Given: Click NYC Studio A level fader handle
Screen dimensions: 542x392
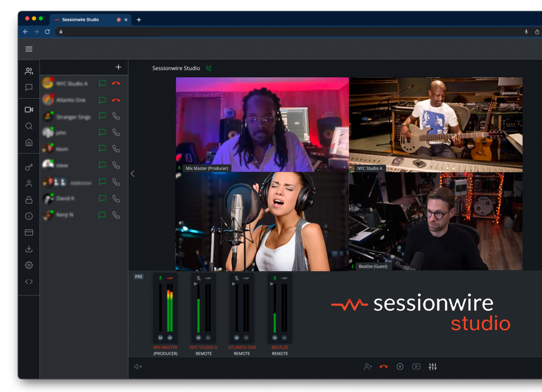Looking at the screenshot, I should [x=195, y=284].
